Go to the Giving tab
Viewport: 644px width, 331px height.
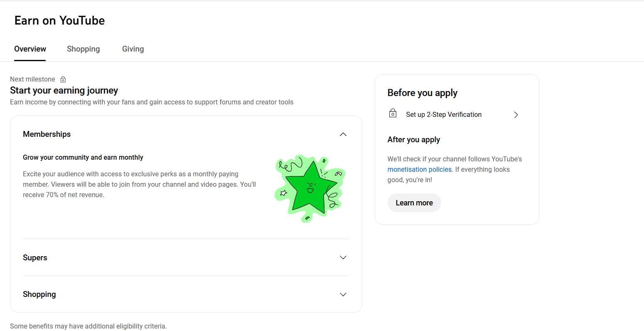coord(133,49)
